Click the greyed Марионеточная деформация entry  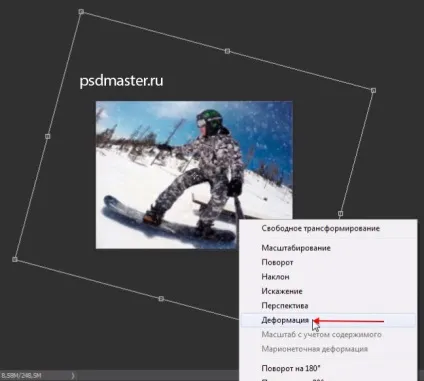pyautogui.click(x=328, y=349)
